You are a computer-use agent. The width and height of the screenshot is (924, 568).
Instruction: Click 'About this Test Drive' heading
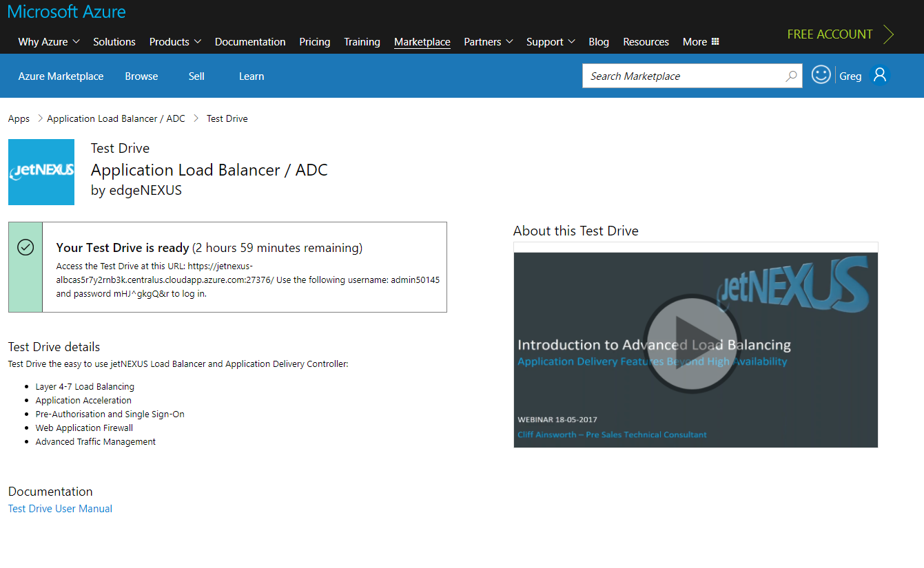point(576,231)
